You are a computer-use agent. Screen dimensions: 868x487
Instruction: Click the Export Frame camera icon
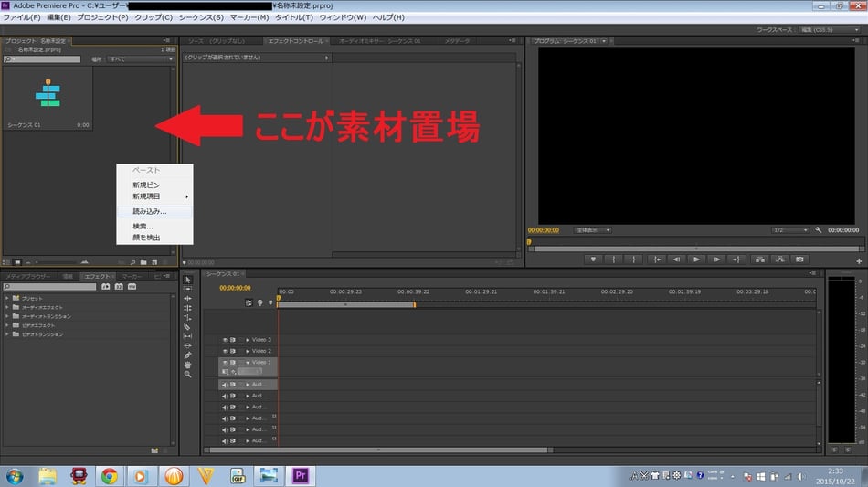tap(799, 259)
